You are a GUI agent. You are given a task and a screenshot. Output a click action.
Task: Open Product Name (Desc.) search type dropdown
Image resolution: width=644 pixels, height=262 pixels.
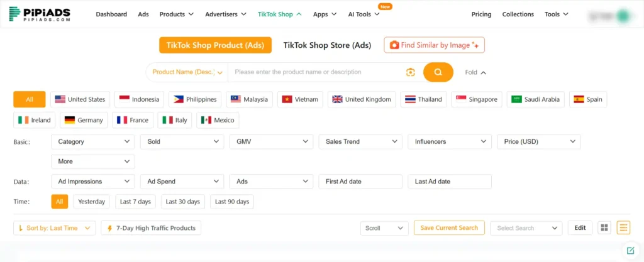click(x=187, y=72)
